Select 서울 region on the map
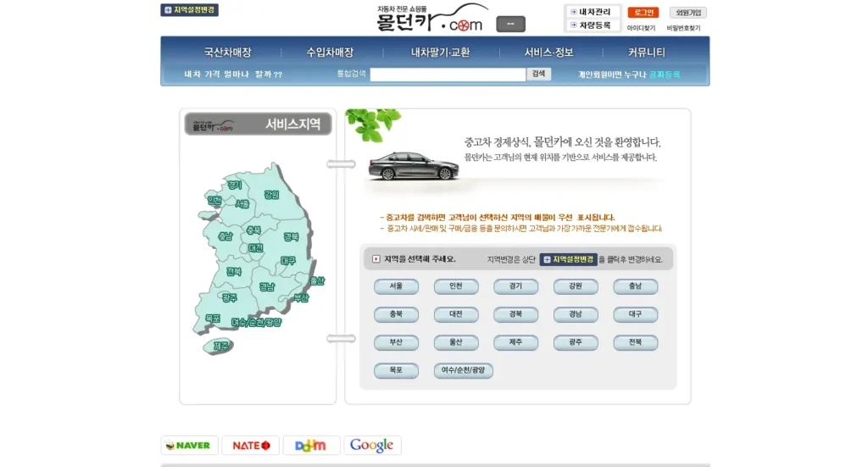868x471 pixels. point(242,203)
